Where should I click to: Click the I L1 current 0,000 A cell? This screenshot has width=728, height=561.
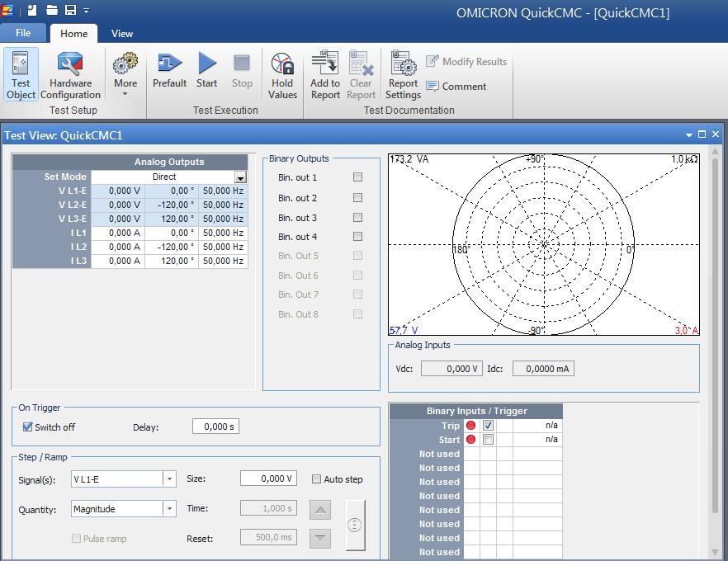[x=118, y=233]
